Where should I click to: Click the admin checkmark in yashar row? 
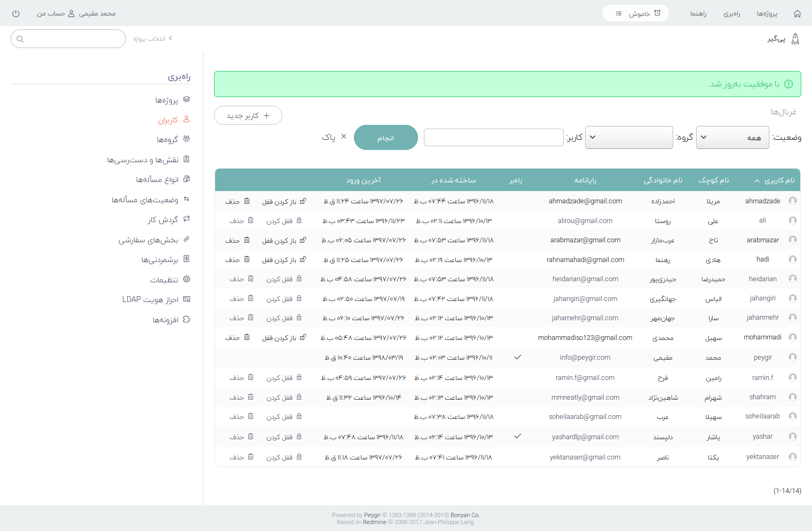517,436
